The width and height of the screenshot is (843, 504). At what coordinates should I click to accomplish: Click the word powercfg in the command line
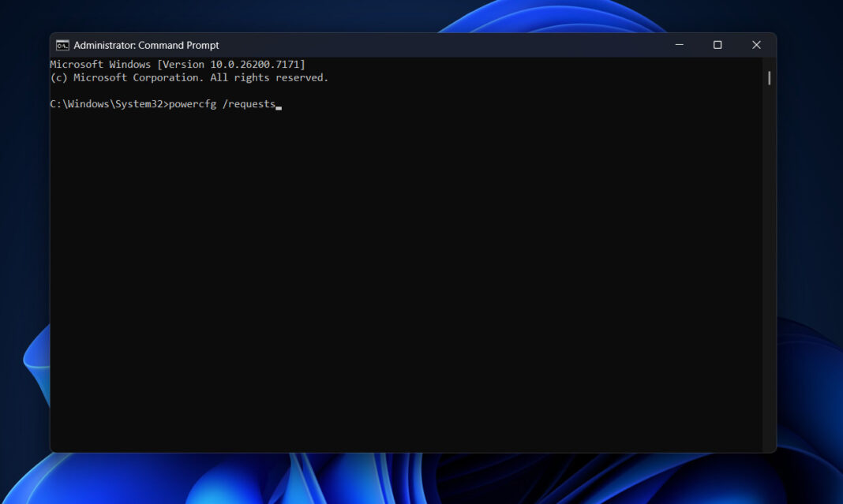(191, 103)
